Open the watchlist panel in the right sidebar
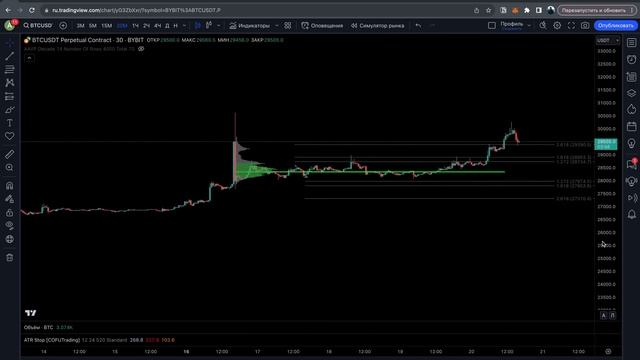 coord(631,42)
